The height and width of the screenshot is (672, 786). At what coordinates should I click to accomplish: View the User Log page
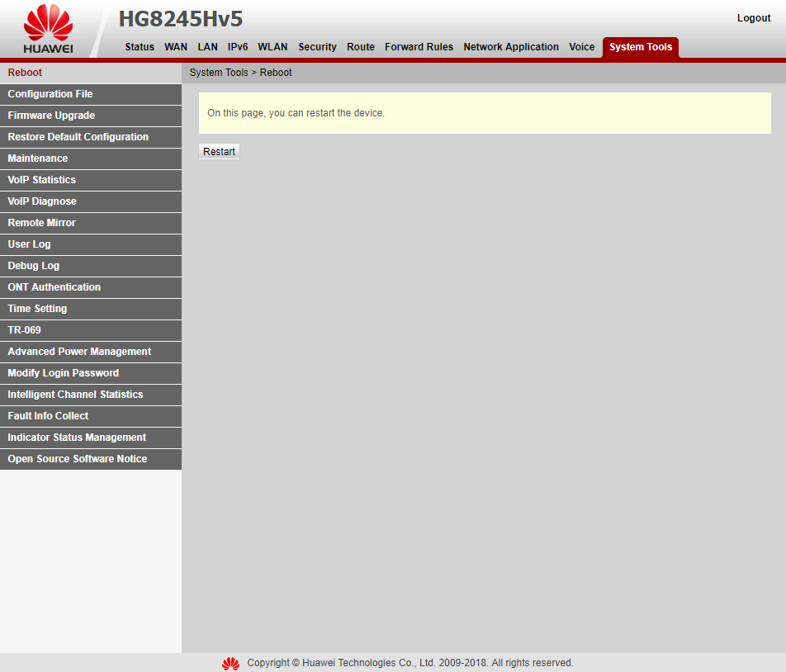click(30, 244)
